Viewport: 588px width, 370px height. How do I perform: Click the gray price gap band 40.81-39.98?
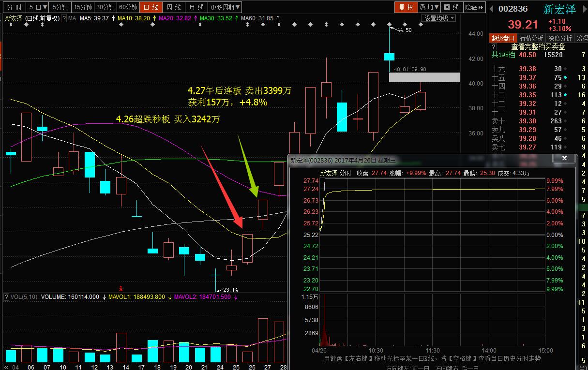pos(424,77)
